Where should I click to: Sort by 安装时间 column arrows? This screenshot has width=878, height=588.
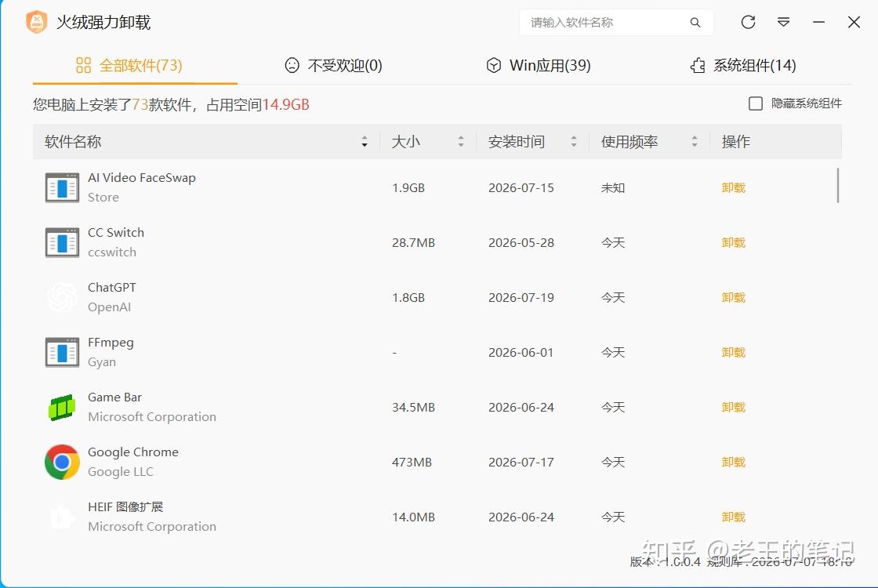pyautogui.click(x=573, y=142)
